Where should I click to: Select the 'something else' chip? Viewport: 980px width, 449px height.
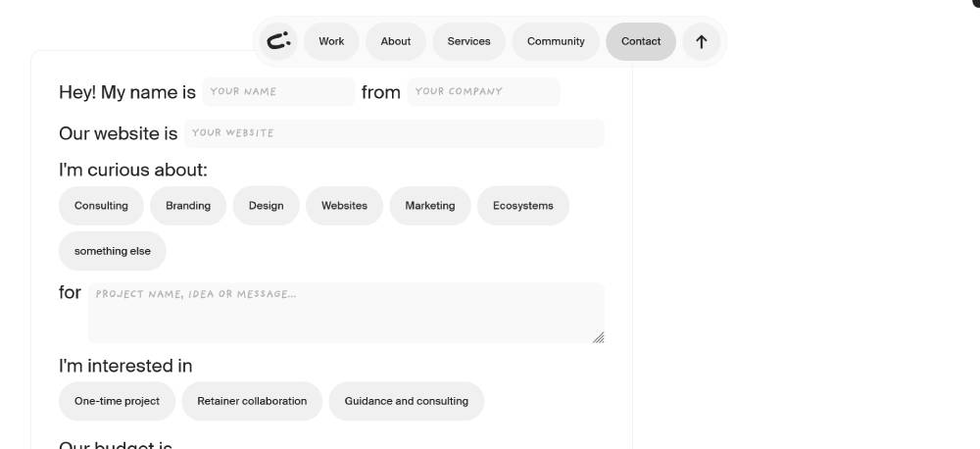point(113,251)
